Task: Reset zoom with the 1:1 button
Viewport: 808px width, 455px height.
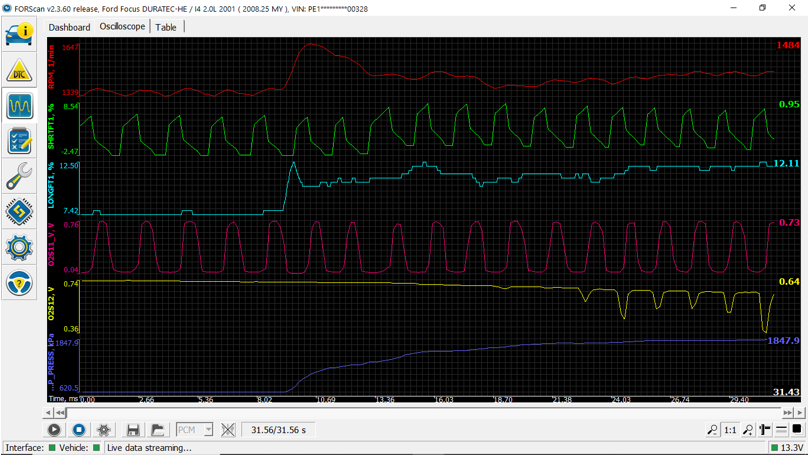Action: 730,430
